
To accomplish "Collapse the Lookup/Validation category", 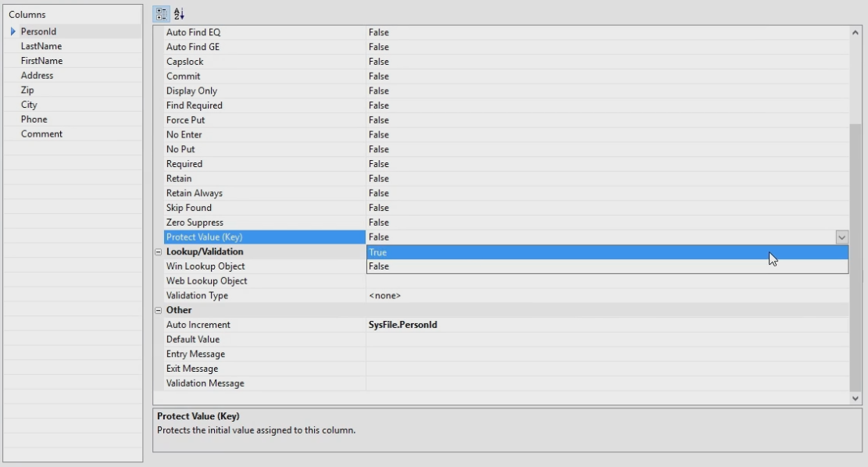I will (159, 252).
